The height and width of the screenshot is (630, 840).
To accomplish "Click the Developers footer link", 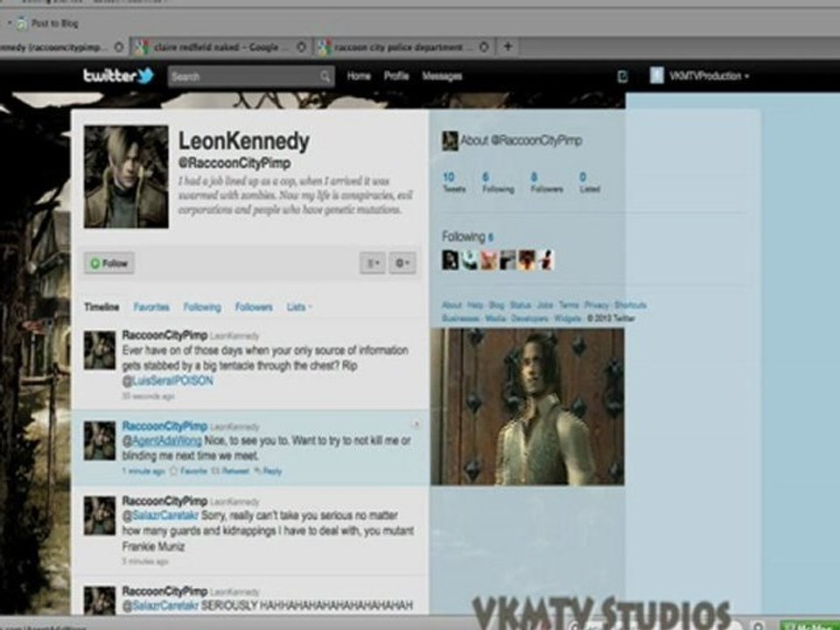I will pyautogui.click(x=529, y=318).
